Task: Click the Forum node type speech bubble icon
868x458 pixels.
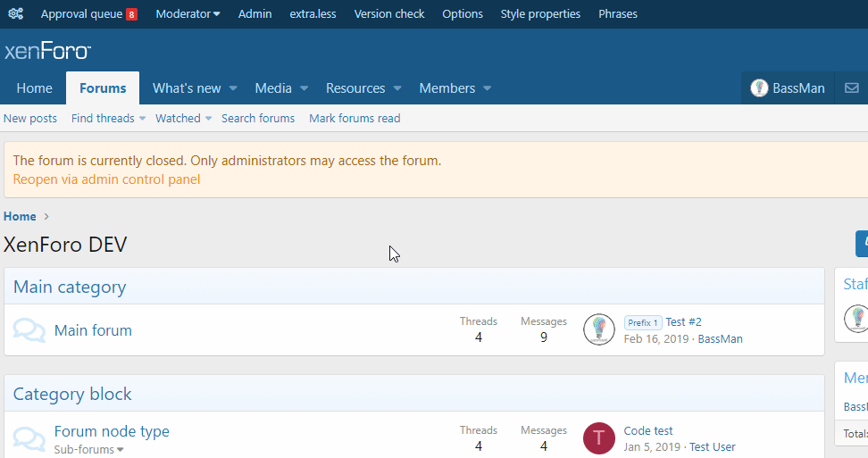Action: (29, 438)
